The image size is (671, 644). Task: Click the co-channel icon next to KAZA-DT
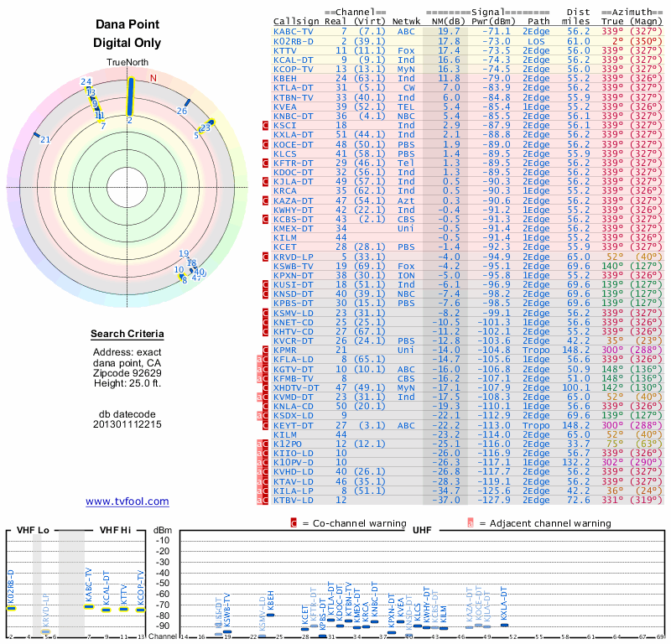click(x=265, y=200)
